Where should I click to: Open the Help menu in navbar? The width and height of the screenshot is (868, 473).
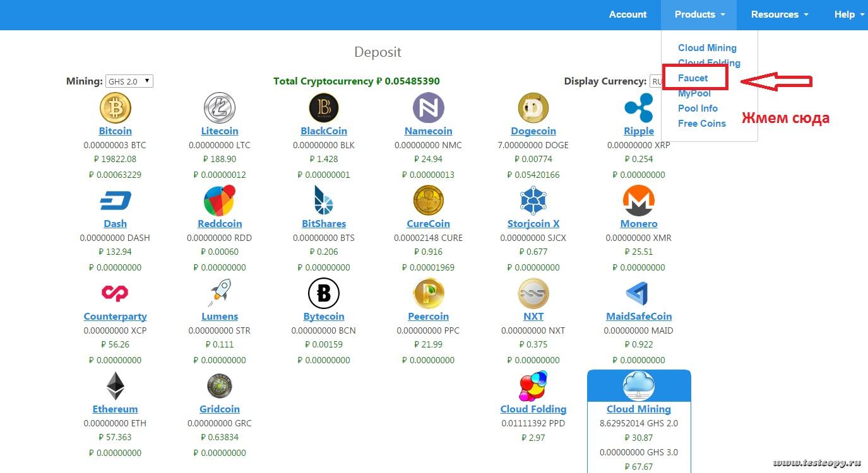pyautogui.click(x=848, y=15)
